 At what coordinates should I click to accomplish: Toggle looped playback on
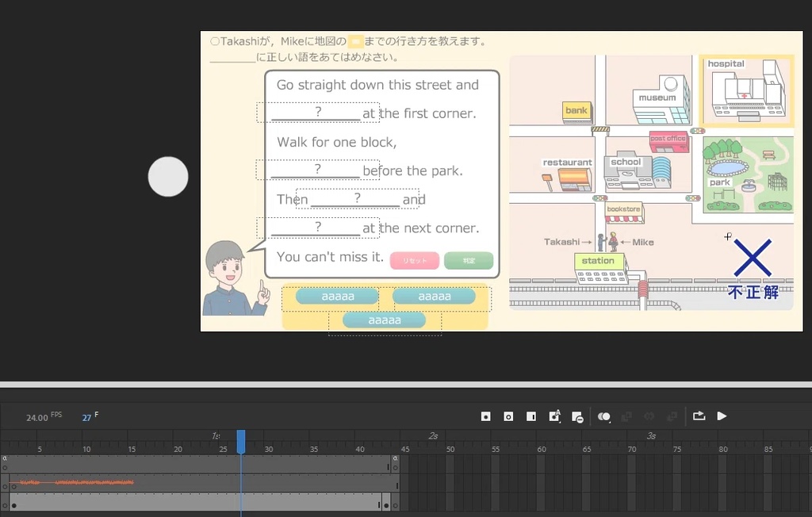point(699,416)
